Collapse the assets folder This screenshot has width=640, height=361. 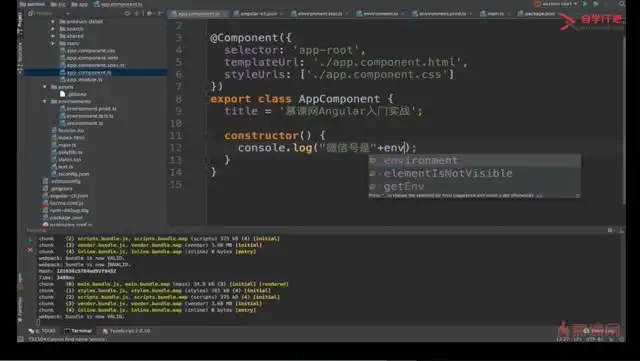44,87
